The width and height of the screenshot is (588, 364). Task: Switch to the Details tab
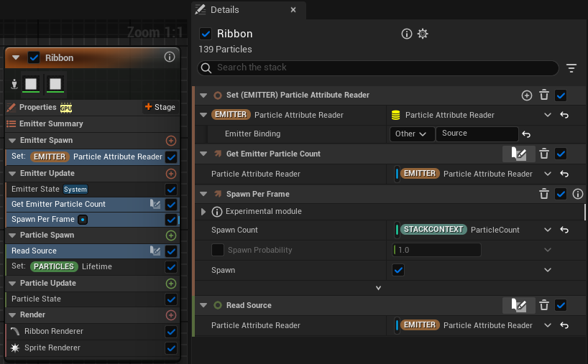224,10
